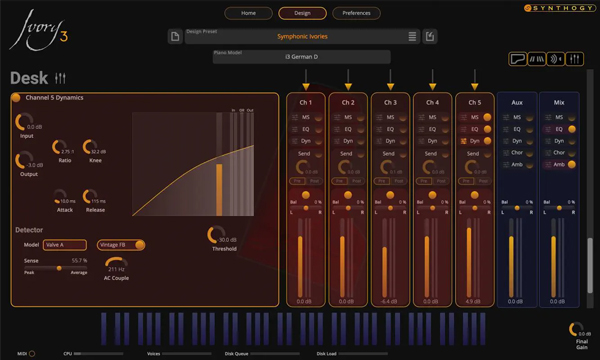Click the new design preset document icon
The width and height of the screenshot is (600, 360).
pos(175,36)
